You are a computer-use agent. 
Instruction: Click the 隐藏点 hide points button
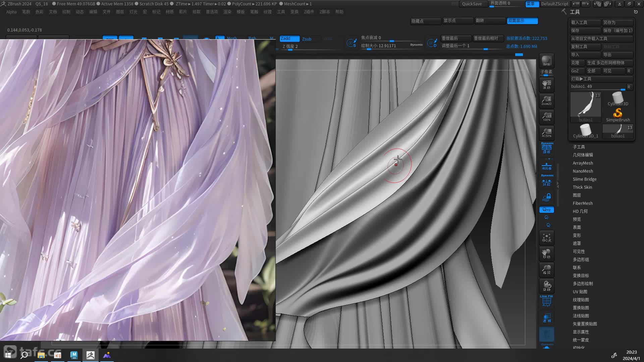pyautogui.click(x=426, y=21)
